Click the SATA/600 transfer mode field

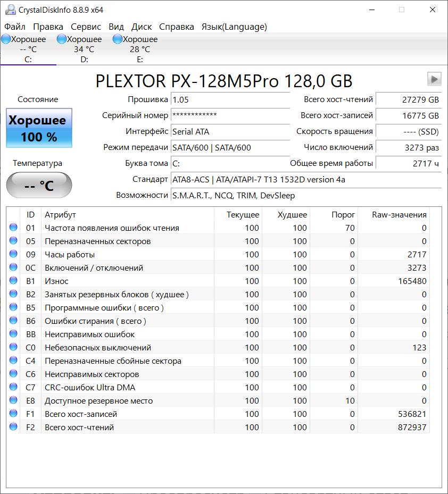tap(230, 148)
